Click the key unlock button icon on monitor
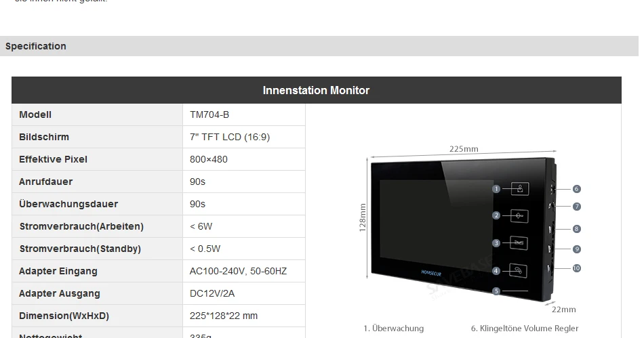The height and width of the screenshot is (338, 644). tap(519, 216)
